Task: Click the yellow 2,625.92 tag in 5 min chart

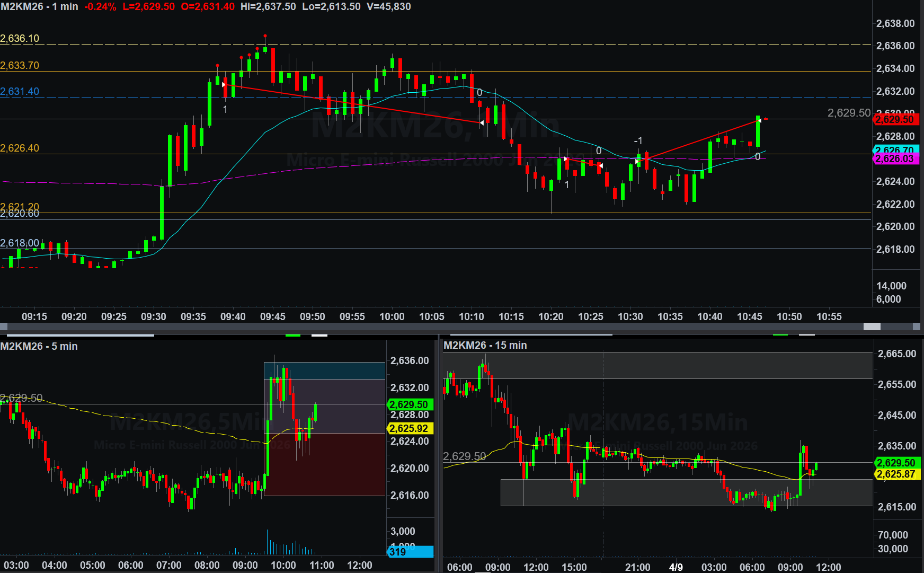Action: click(410, 428)
